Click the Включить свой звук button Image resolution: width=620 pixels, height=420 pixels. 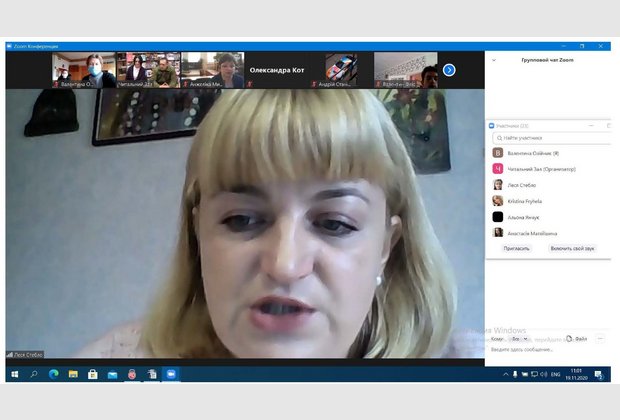[572, 248]
